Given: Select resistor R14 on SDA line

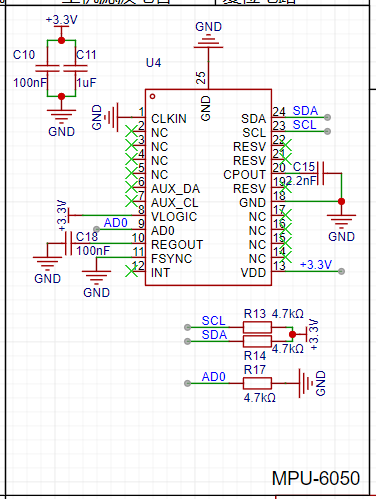Looking at the screenshot, I should pos(257,341).
